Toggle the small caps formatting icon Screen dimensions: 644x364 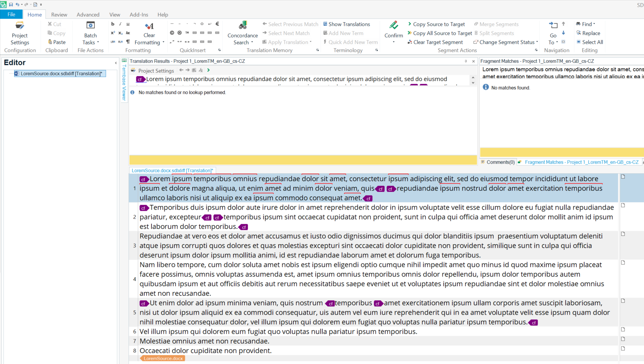coord(128,33)
